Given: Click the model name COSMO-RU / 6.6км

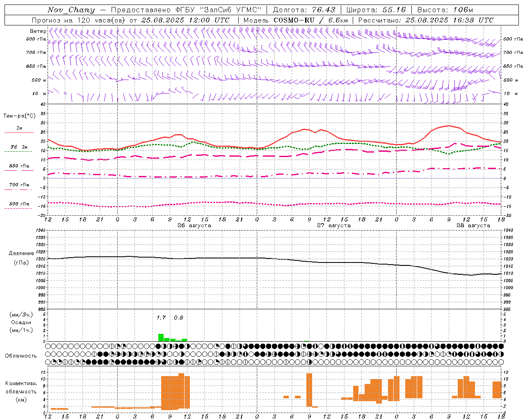Looking at the screenshot, I should pyautogui.click(x=310, y=20).
